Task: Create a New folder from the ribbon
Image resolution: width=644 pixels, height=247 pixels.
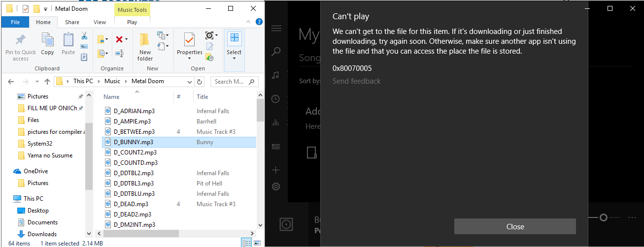Action: (x=145, y=47)
